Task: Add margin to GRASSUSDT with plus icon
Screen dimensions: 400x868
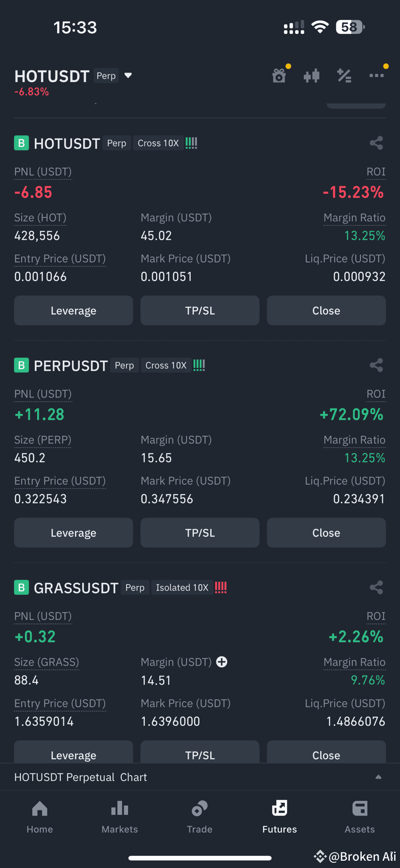Action: pos(222,662)
